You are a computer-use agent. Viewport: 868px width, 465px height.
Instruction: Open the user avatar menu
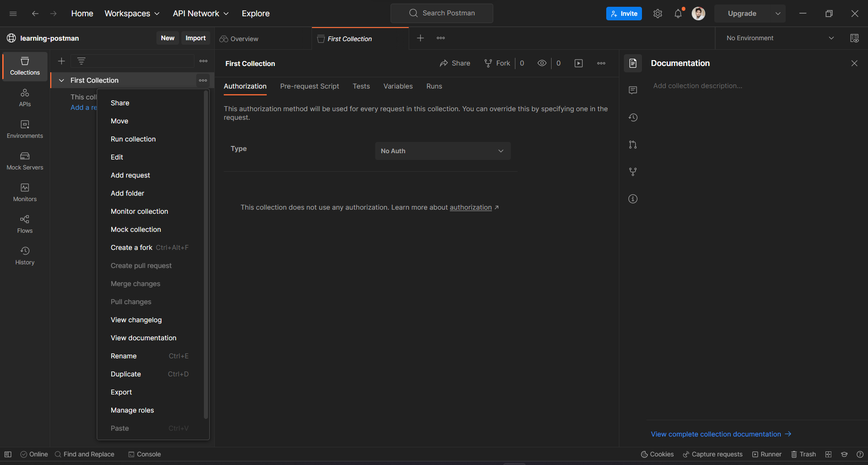coord(698,14)
